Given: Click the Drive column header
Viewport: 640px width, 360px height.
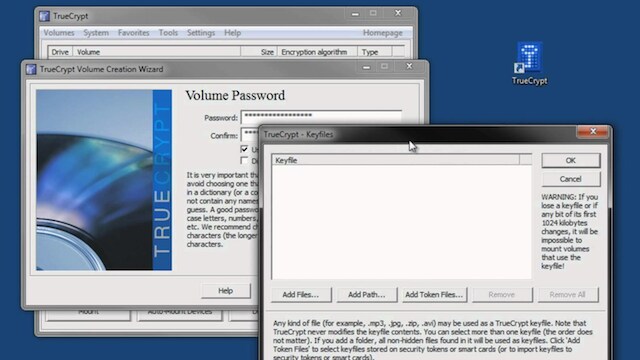Looking at the screenshot, I should click(x=60, y=52).
